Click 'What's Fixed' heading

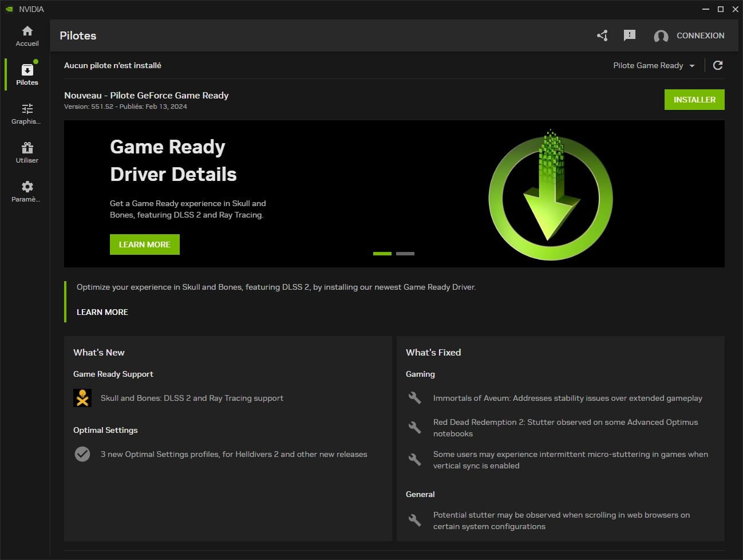433,352
